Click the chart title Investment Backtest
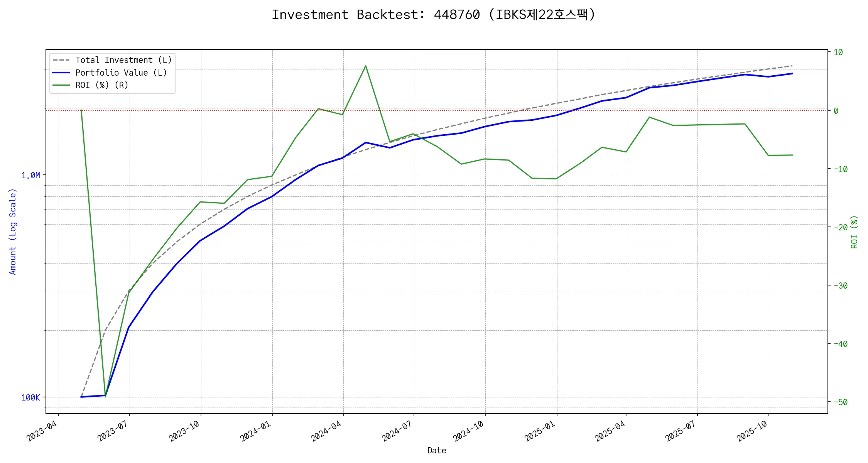The height and width of the screenshot is (463, 868). 434,15
